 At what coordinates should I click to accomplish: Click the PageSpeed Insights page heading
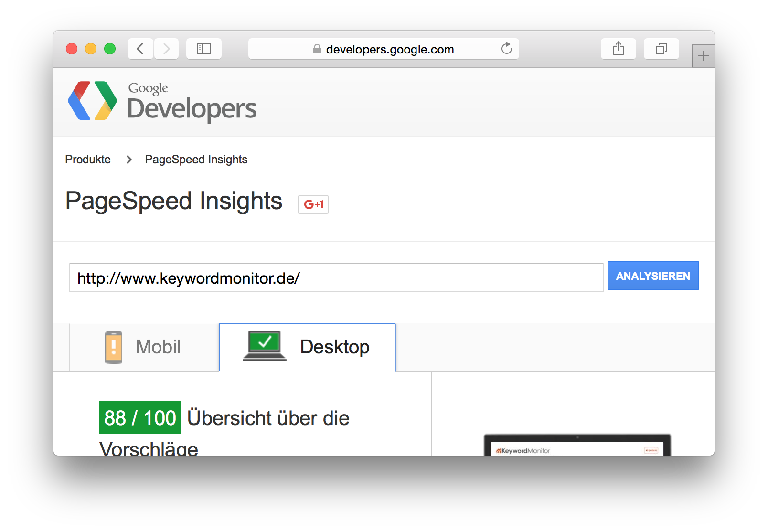(x=174, y=202)
